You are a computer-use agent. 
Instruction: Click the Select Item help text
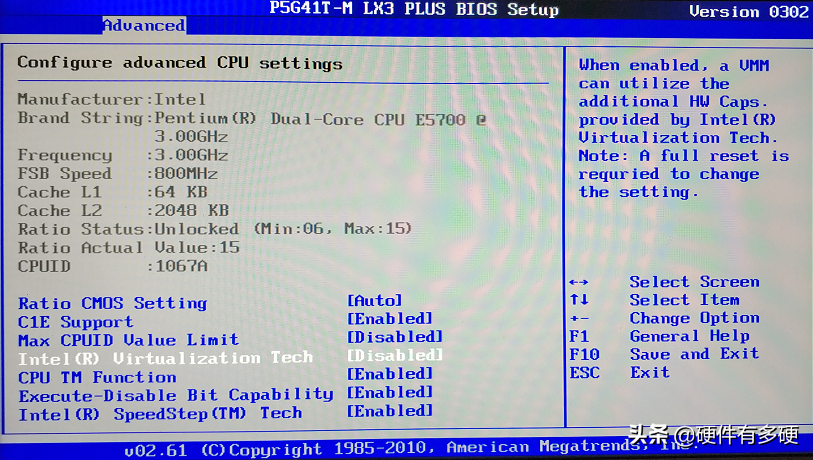pyautogui.click(x=684, y=300)
